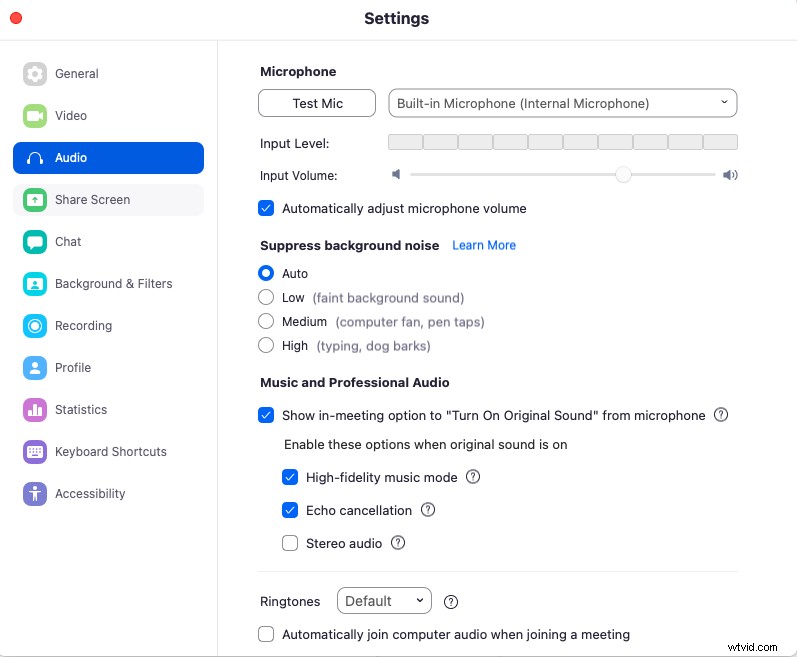Enable automatically join computer audio
Image resolution: width=797 pixels, height=657 pixels.
pos(266,634)
